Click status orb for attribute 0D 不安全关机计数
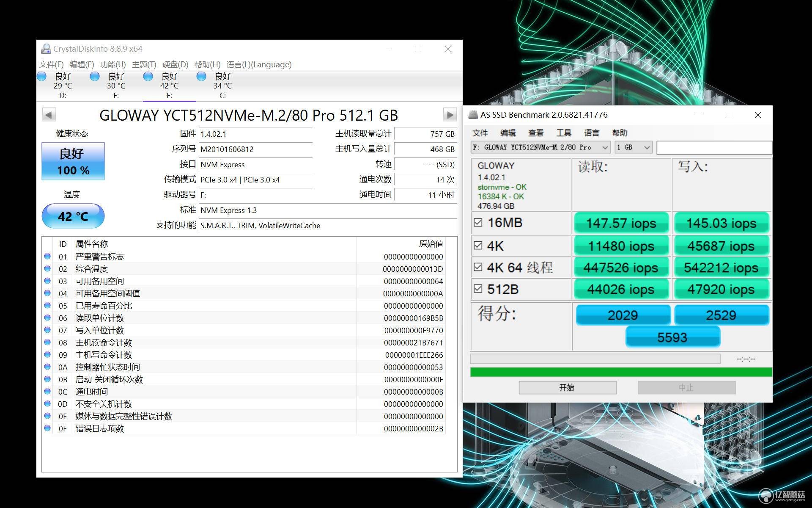 pos(47,403)
